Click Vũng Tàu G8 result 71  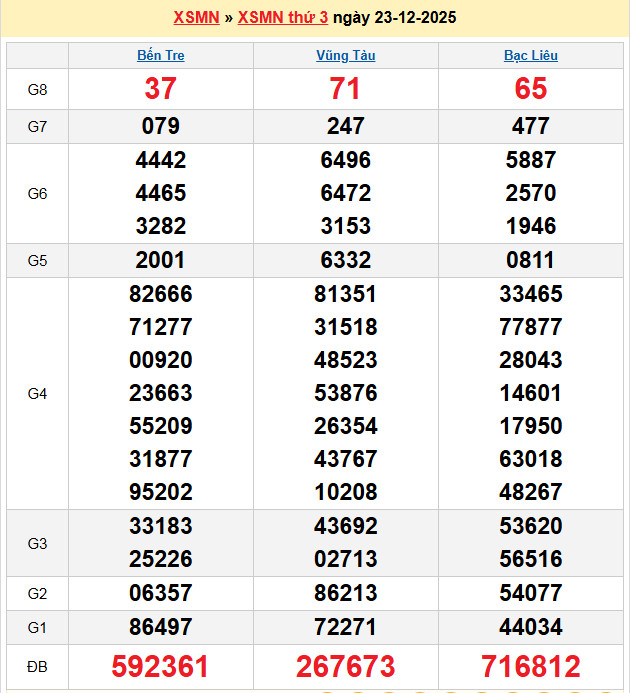(x=346, y=89)
